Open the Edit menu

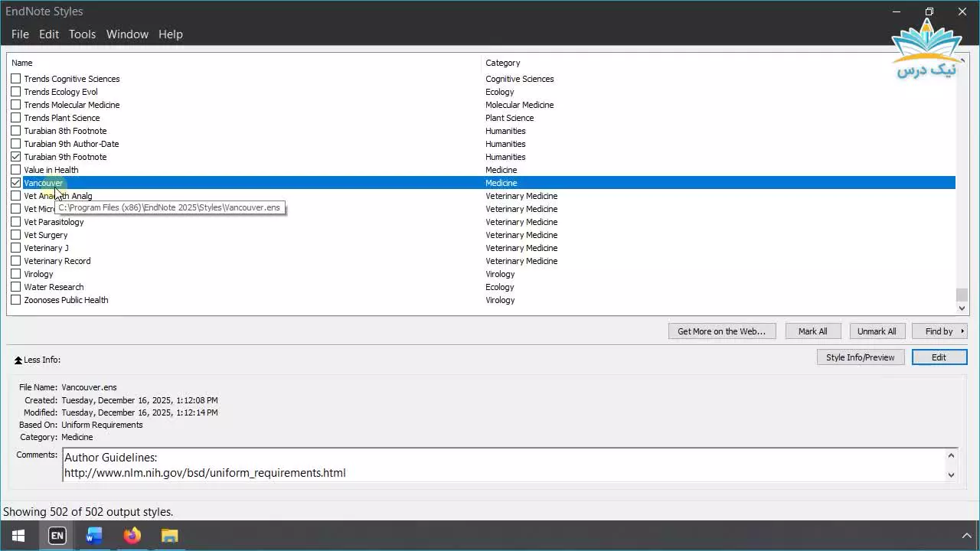(x=49, y=34)
